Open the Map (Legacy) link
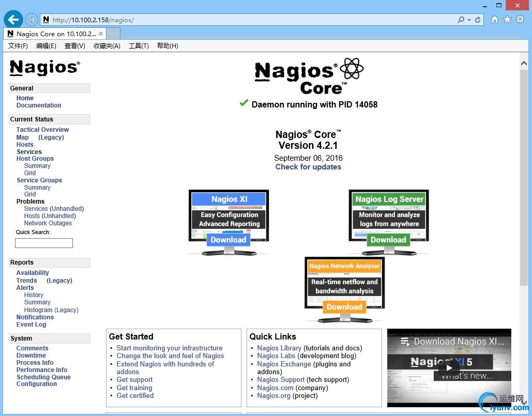The width and height of the screenshot is (532, 416). [x=51, y=137]
